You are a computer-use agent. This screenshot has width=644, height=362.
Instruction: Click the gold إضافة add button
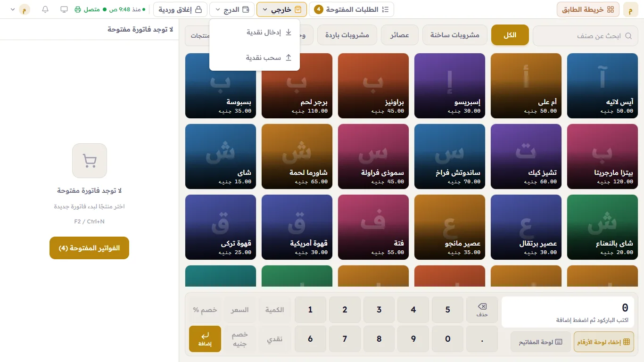pos(205,339)
